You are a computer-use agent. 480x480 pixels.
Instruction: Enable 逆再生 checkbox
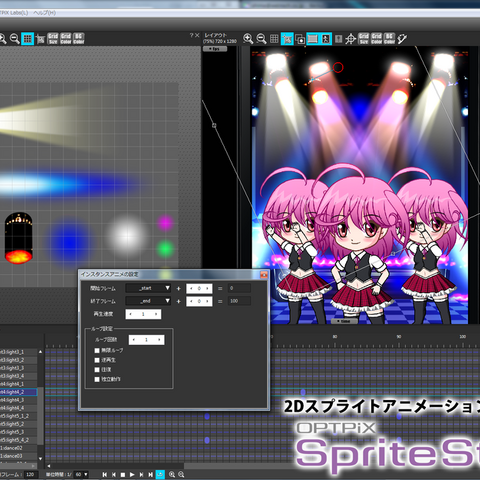point(97,360)
